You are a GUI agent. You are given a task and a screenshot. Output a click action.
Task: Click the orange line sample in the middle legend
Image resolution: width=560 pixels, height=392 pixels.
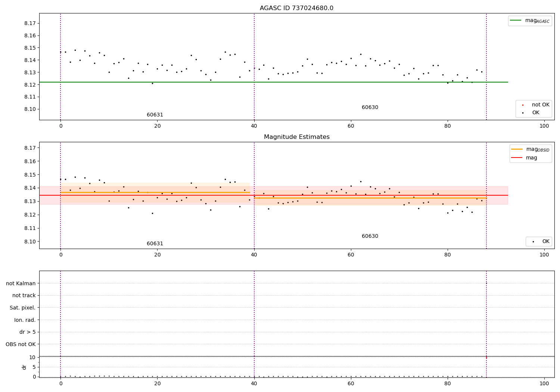click(517, 149)
